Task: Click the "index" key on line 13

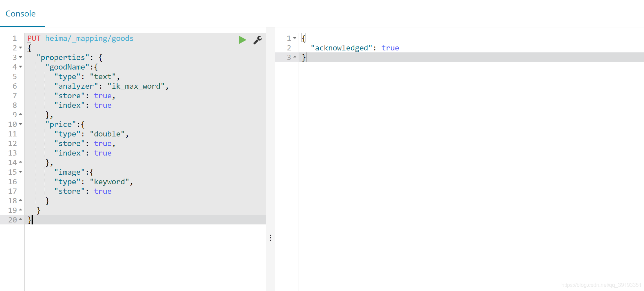Action: tap(69, 153)
